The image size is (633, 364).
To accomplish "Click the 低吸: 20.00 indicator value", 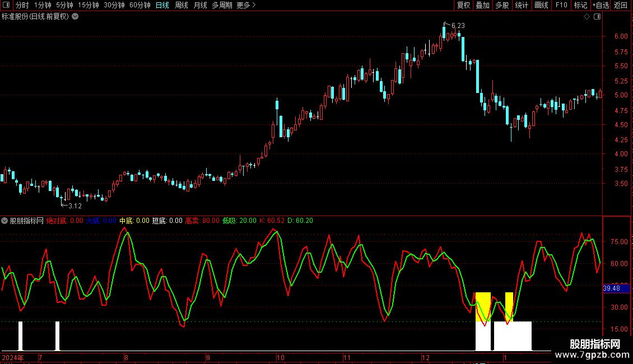I will [239, 221].
